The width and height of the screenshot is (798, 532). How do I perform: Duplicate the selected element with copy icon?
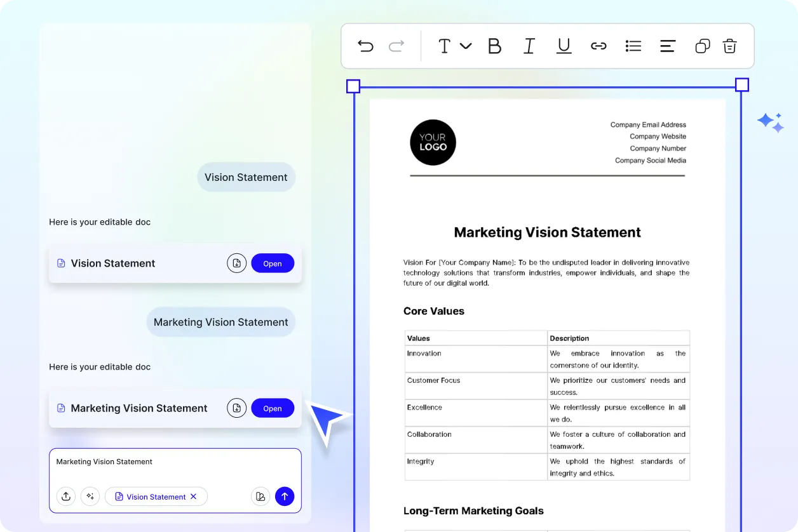[x=702, y=46]
